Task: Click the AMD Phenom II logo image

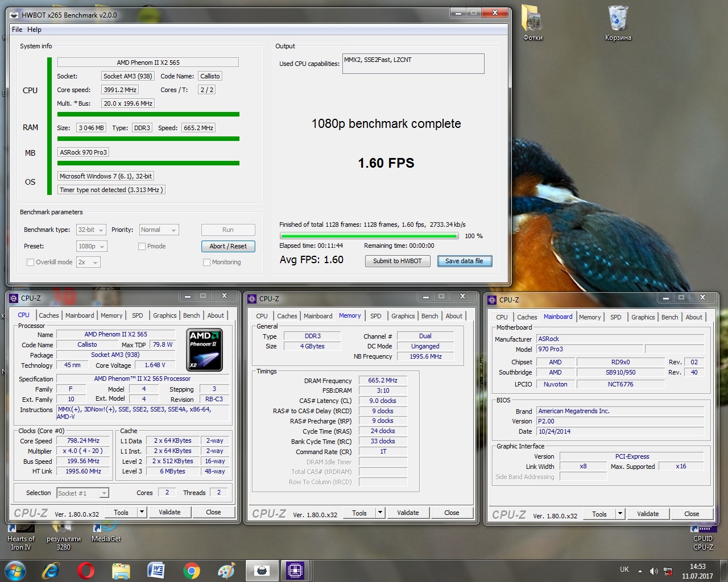Action: 205,350
